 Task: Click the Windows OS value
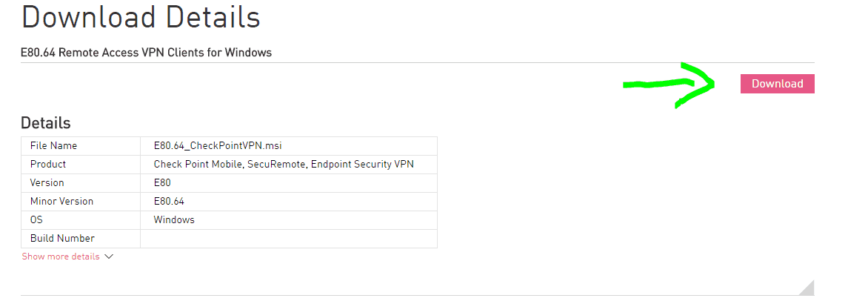point(174,220)
